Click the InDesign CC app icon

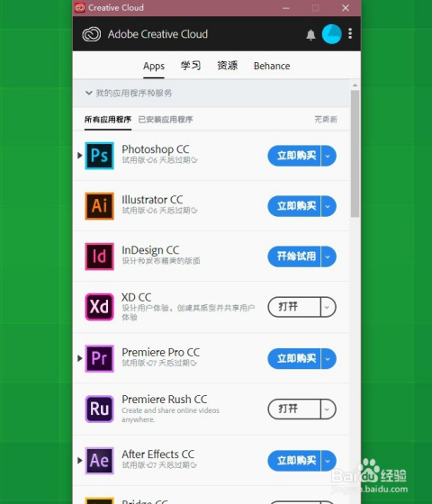click(x=99, y=256)
